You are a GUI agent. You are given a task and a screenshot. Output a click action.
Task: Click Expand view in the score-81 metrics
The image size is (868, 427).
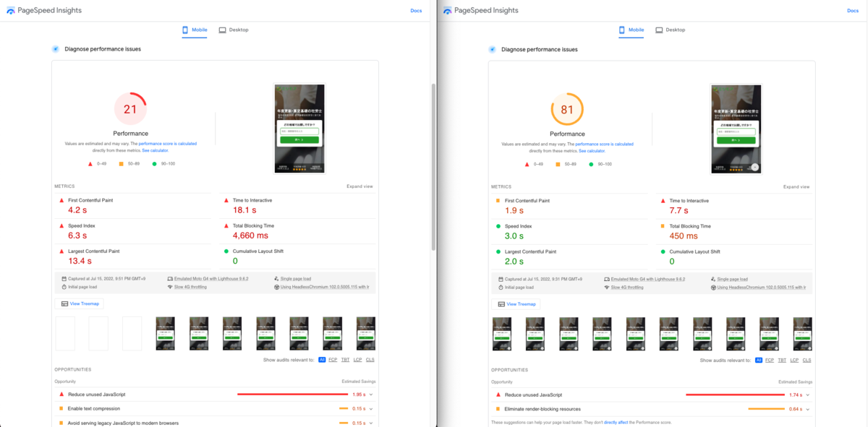click(796, 186)
